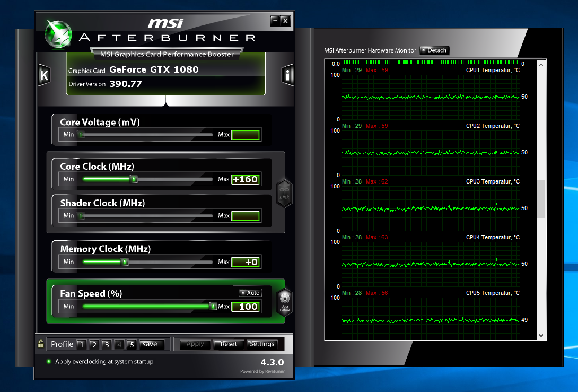
Task: Click the hardware monitor scrollbar thumb
Action: point(541,199)
